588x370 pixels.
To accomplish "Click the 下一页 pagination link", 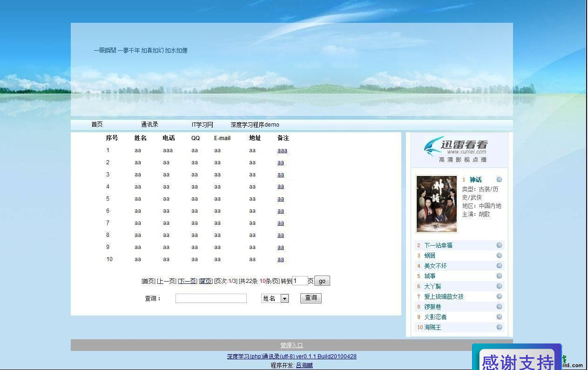I will (188, 281).
